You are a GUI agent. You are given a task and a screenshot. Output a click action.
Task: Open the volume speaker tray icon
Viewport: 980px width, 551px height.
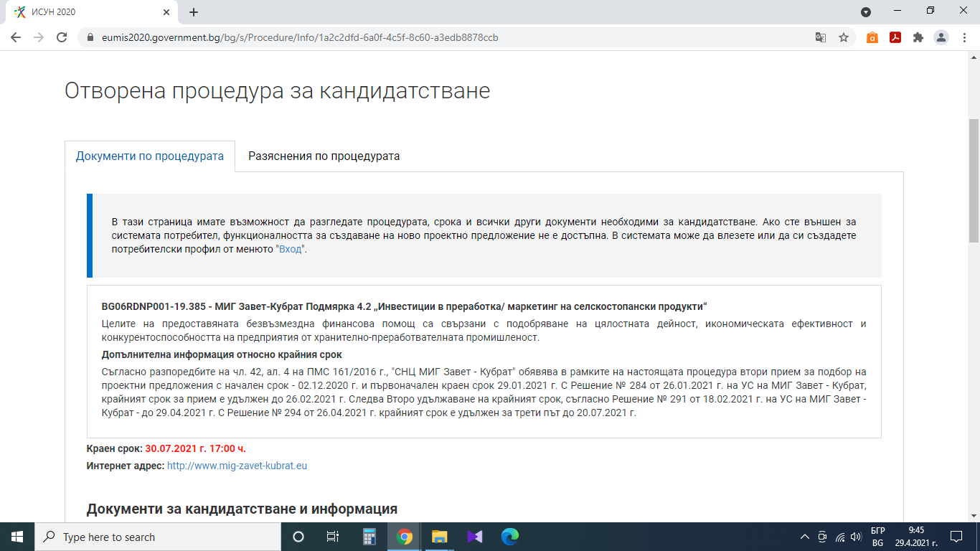(x=856, y=537)
